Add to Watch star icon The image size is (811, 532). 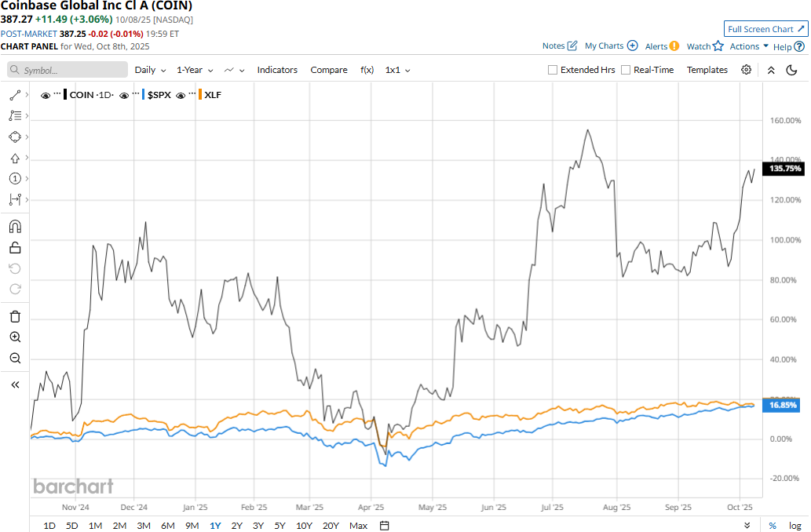(718, 46)
